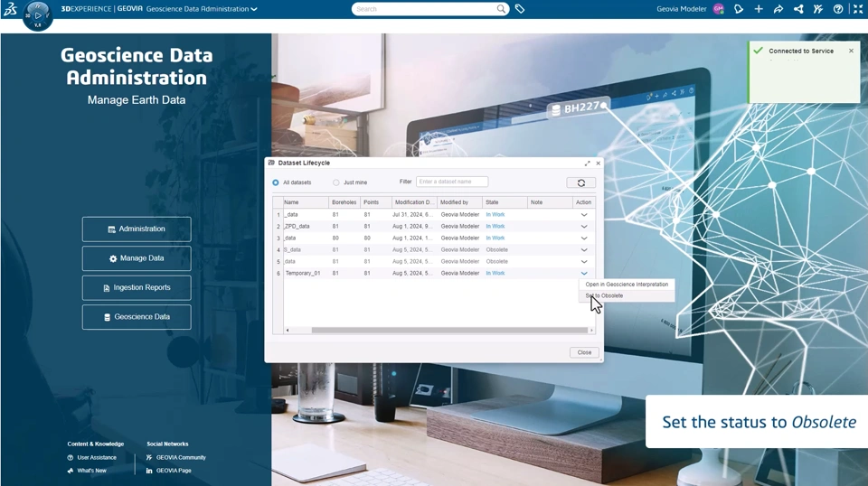This screenshot has height=486, width=868.
Task: Click In Work state of Temporary_01
Action: [495, 273]
